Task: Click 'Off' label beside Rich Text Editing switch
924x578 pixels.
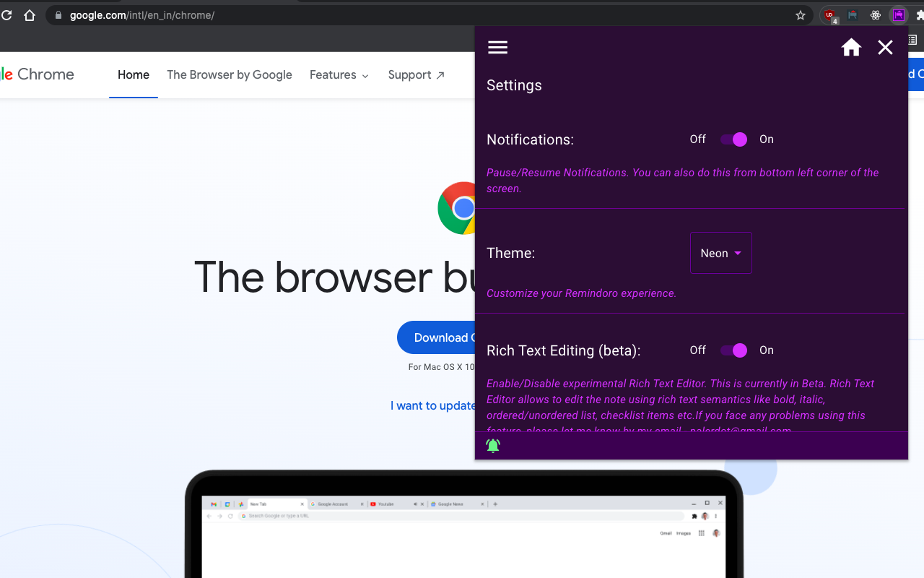Action: click(x=697, y=350)
